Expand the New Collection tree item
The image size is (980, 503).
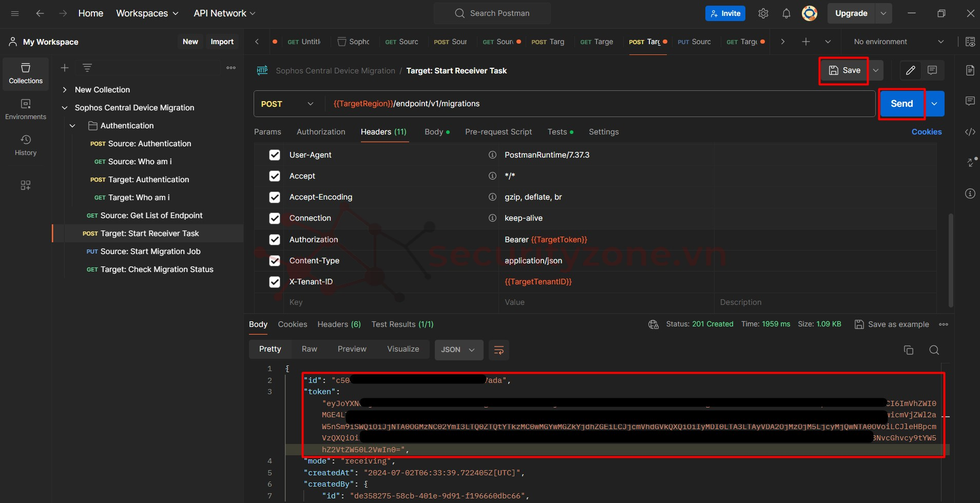(x=65, y=90)
